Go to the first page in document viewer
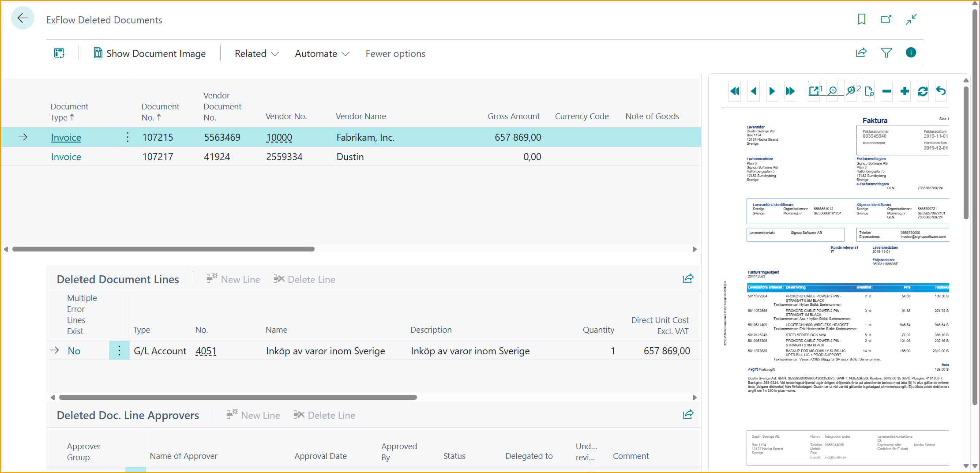 (735, 91)
